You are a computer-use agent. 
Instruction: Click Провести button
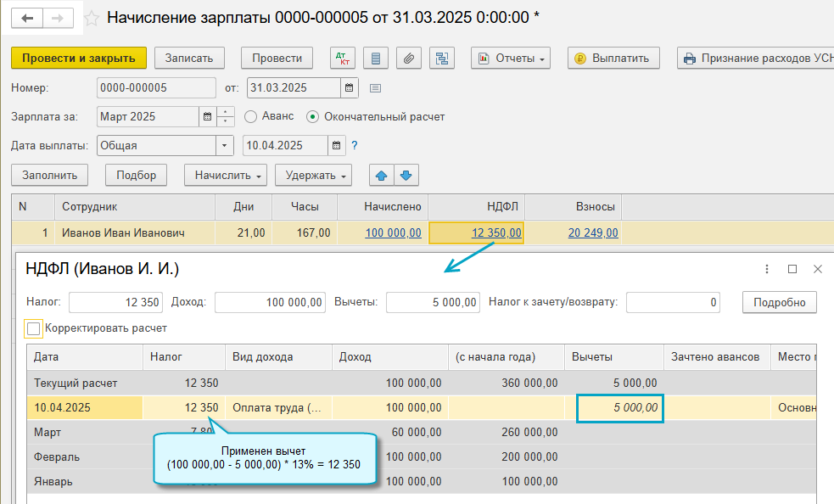click(x=277, y=58)
